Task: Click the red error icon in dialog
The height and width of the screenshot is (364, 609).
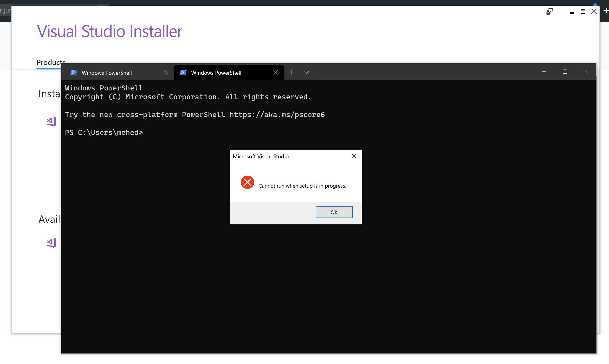Action: (247, 182)
